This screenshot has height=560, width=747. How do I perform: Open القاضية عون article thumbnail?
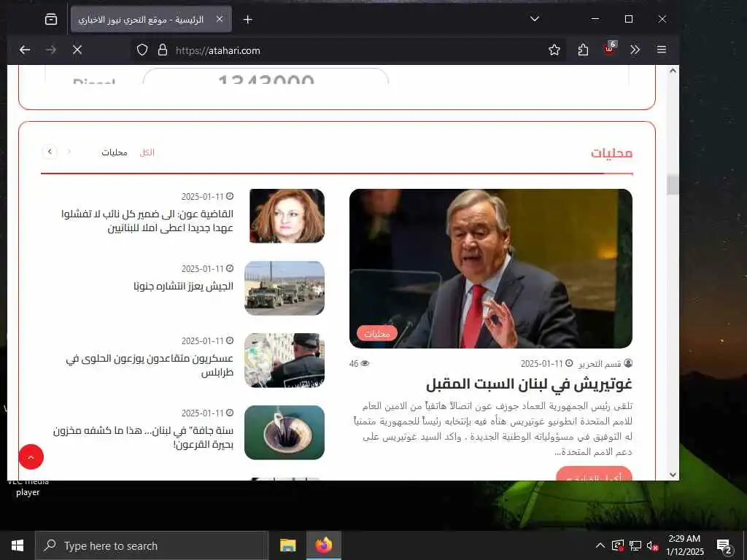pyautogui.click(x=287, y=216)
